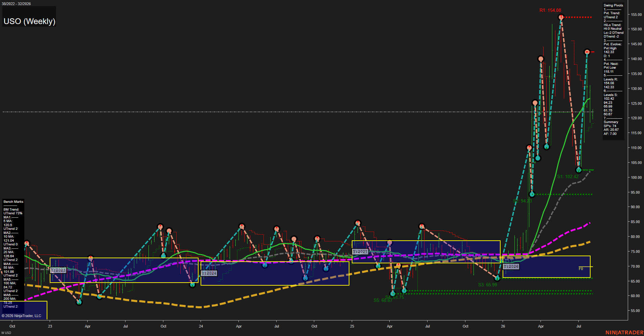The image size is (644, 336).
Task: Click the 38/2022 - 32/2026 date range text
Action: pyautogui.click(x=16, y=4)
